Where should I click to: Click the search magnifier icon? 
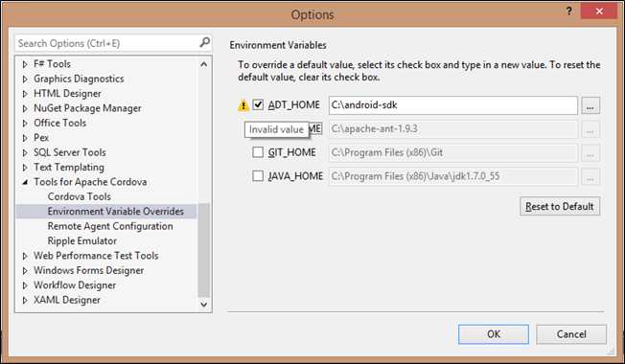point(204,42)
